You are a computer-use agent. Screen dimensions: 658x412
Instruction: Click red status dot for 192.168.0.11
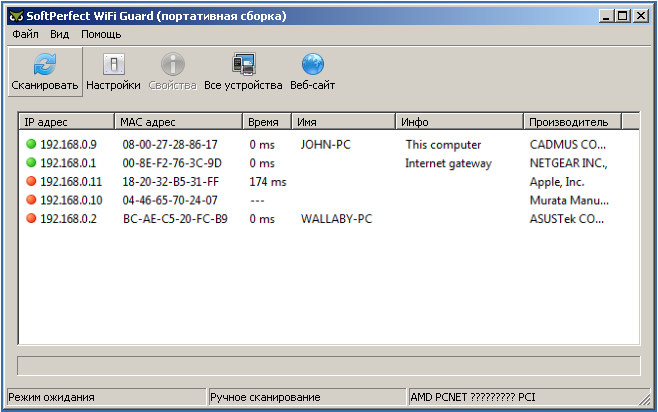click(31, 181)
